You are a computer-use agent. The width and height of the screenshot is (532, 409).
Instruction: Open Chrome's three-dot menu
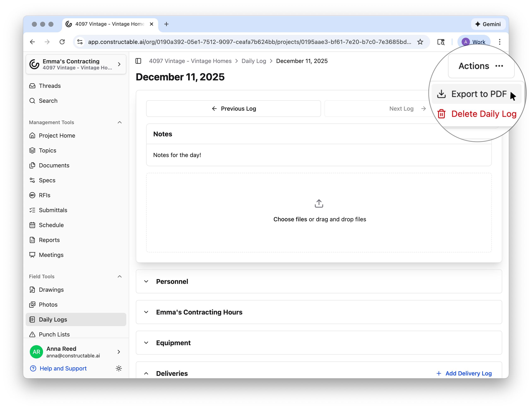tap(500, 42)
